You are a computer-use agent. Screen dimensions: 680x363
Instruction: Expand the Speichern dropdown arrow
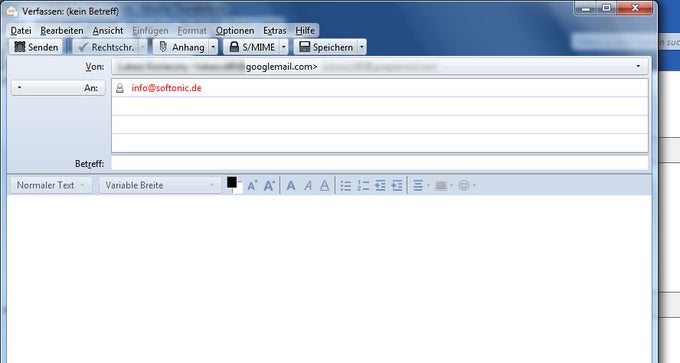[x=362, y=47]
